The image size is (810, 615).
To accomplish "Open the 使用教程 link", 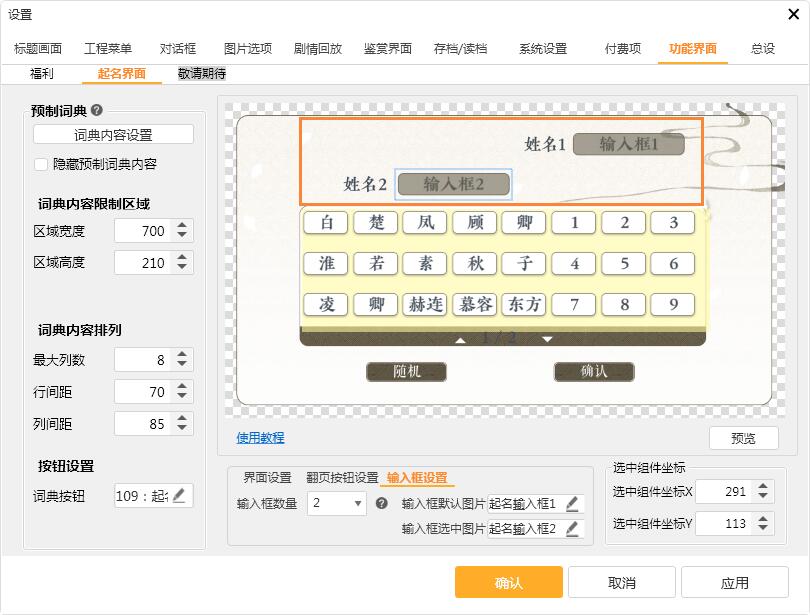I will click(x=260, y=437).
